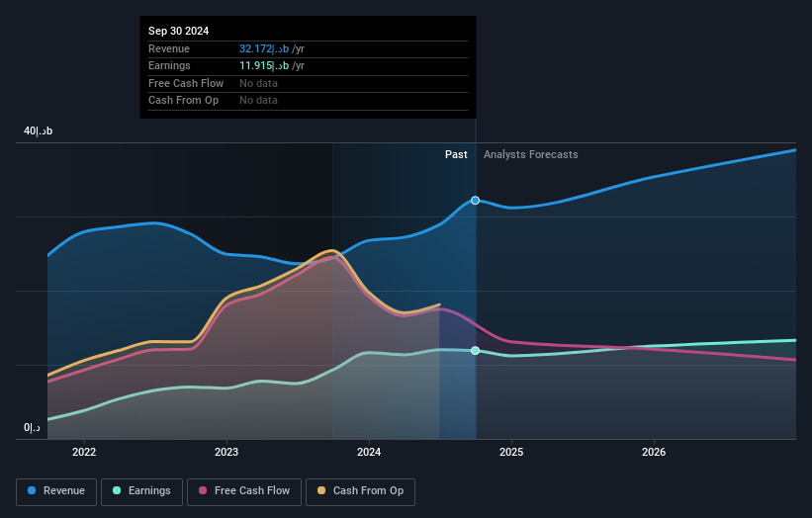Click No data in the Free Cash Flow tooltip row
This screenshot has width=812, height=518.
[x=258, y=83]
